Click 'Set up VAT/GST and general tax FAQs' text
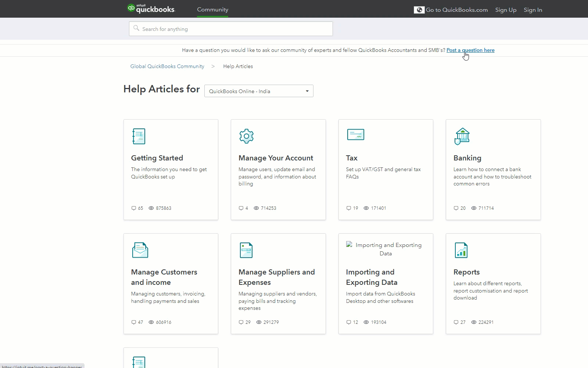The image size is (588, 368). (383, 173)
